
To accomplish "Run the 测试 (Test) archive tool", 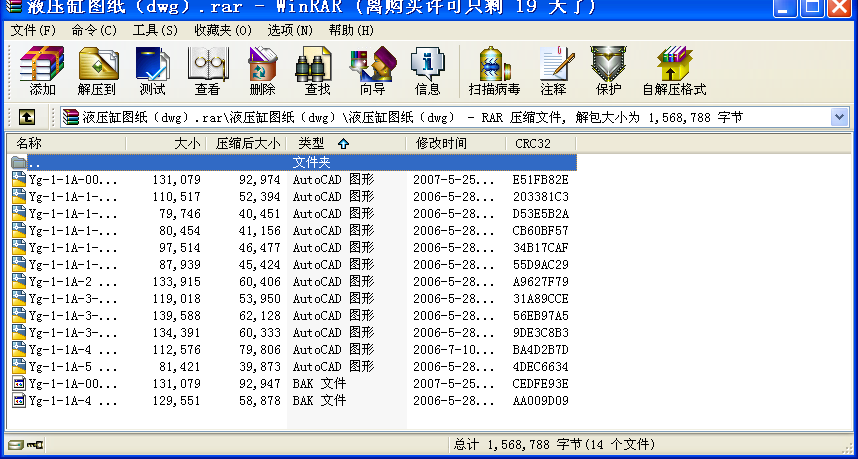I will coord(153,71).
